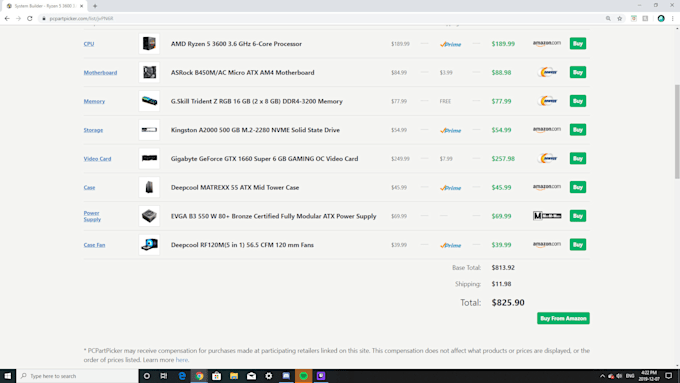Open File Explorer from the taskbar
Image resolution: width=680 pixels, height=383 pixels.
click(x=234, y=376)
